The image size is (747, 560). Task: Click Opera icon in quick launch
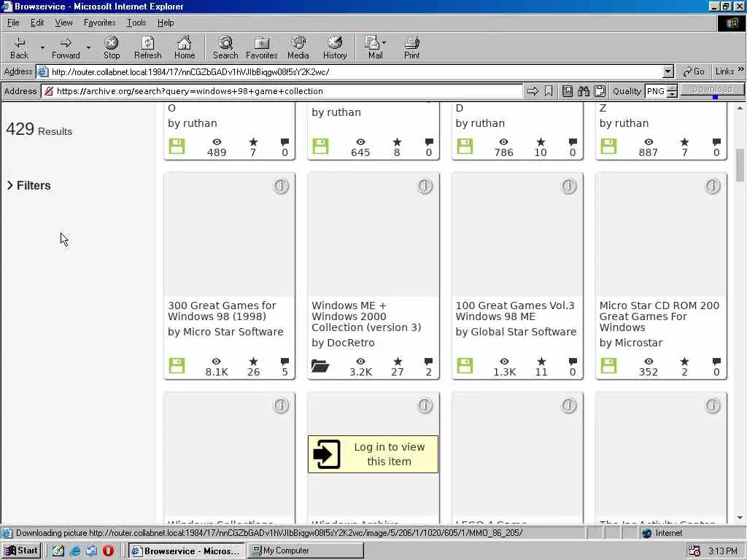[x=108, y=551]
